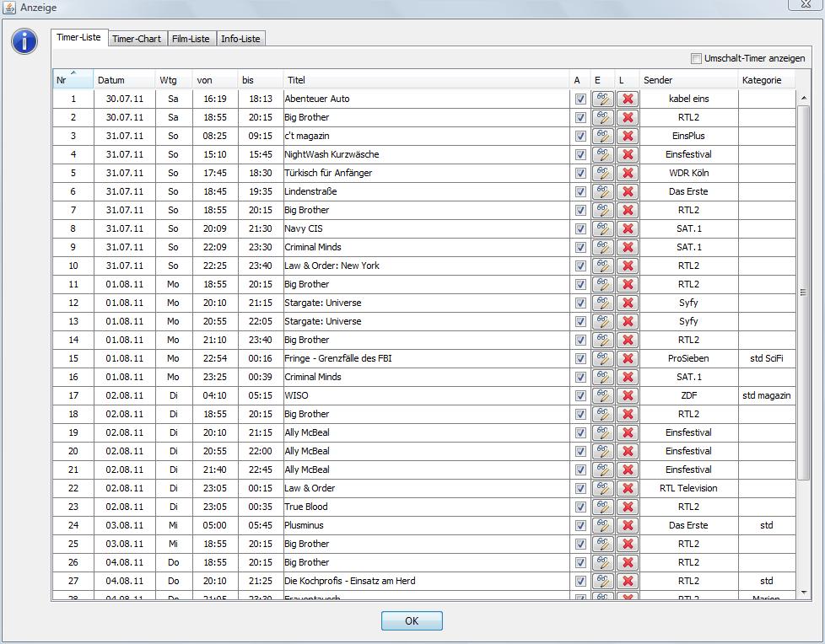The height and width of the screenshot is (644, 825).
Task: Toggle active checkbox for Law & Order on RTL Television
Action: coord(580,488)
